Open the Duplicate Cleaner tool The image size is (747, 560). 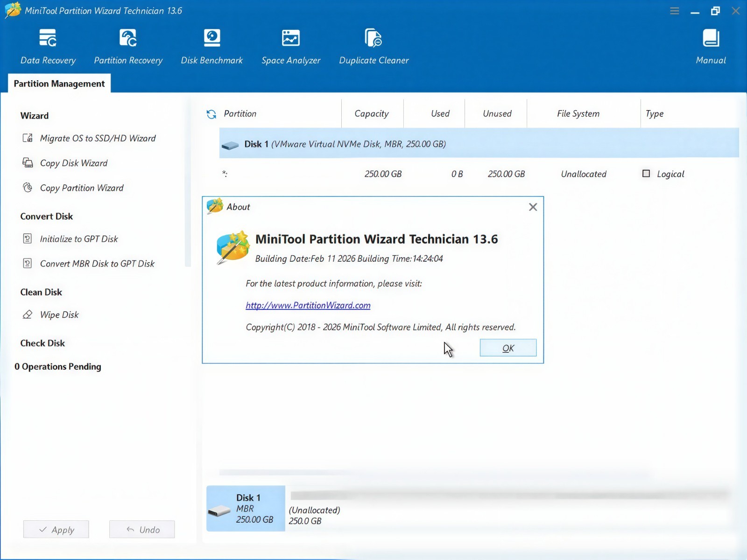point(373,47)
